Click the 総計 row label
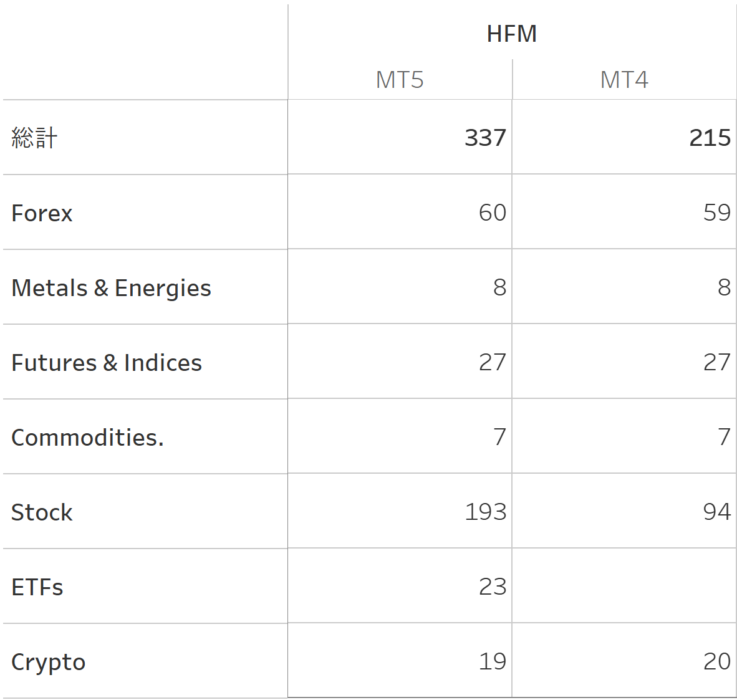This screenshot has height=700, width=737. click(34, 138)
